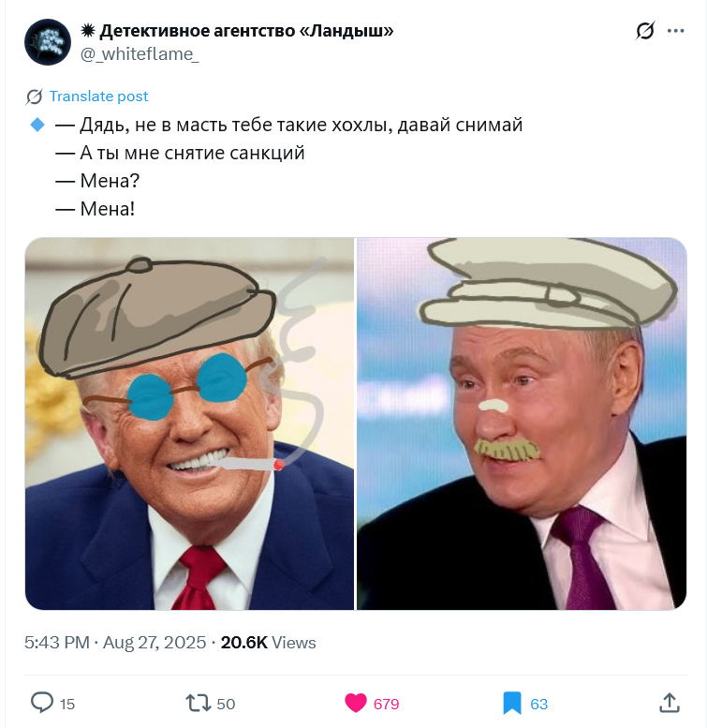
Task: Click the 63 bookmarks count
Action: (539, 704)
